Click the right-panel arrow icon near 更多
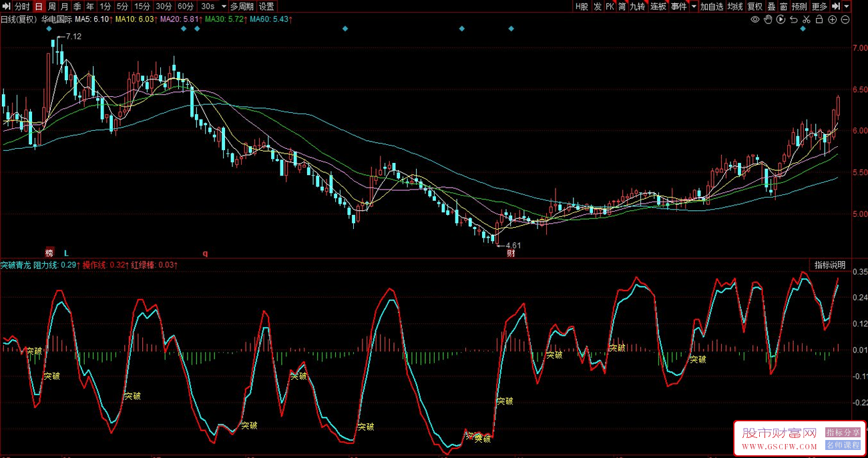Image resolution: width=868 pixels, height=458 pixels. tap(836, 6)
